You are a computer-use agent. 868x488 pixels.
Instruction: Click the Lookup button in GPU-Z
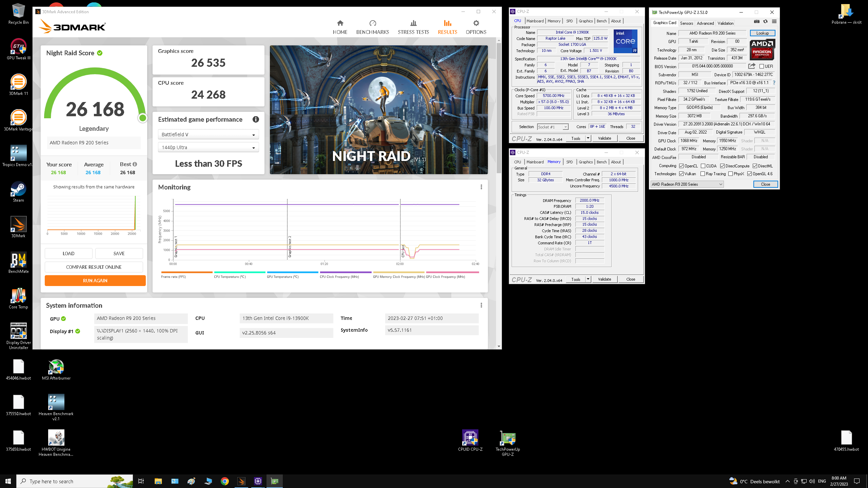762,33
